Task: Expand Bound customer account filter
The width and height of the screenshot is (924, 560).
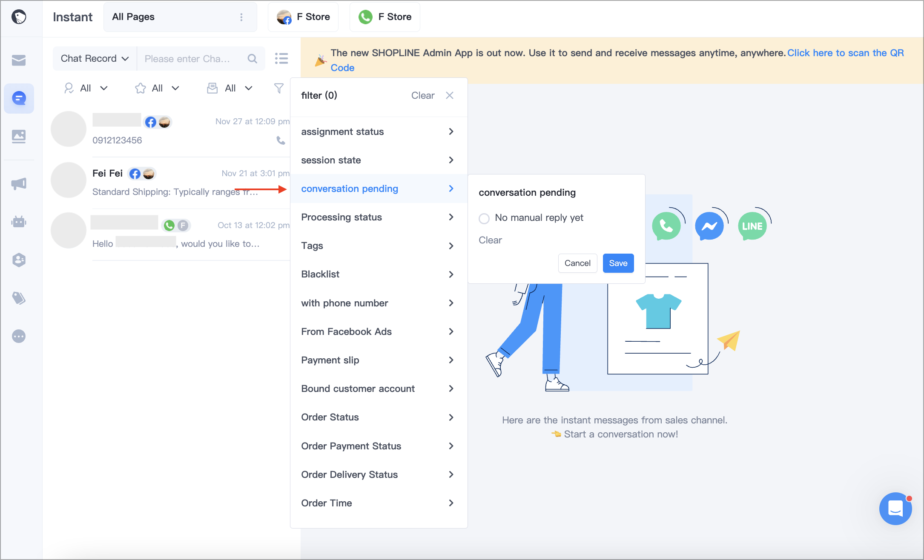Action: (379, 389)
